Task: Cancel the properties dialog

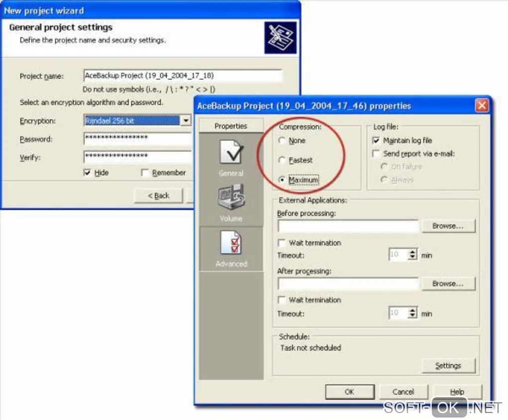Action: point(403,392)
